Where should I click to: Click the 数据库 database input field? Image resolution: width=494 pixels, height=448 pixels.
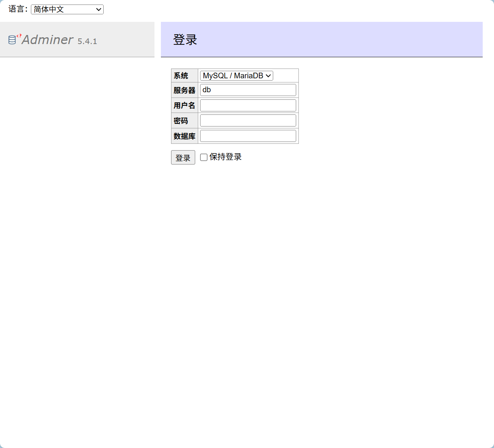[x=248, y=136]
